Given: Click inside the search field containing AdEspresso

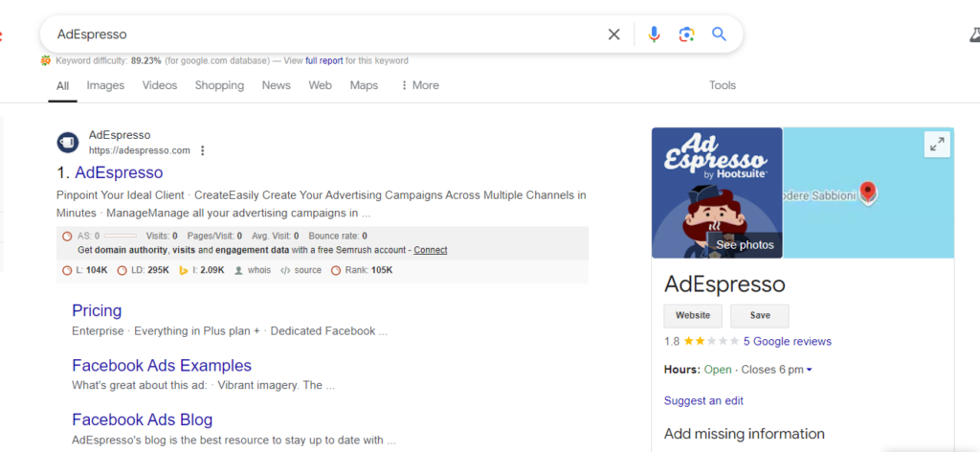Looking at the screenshot, I should 325,34.
